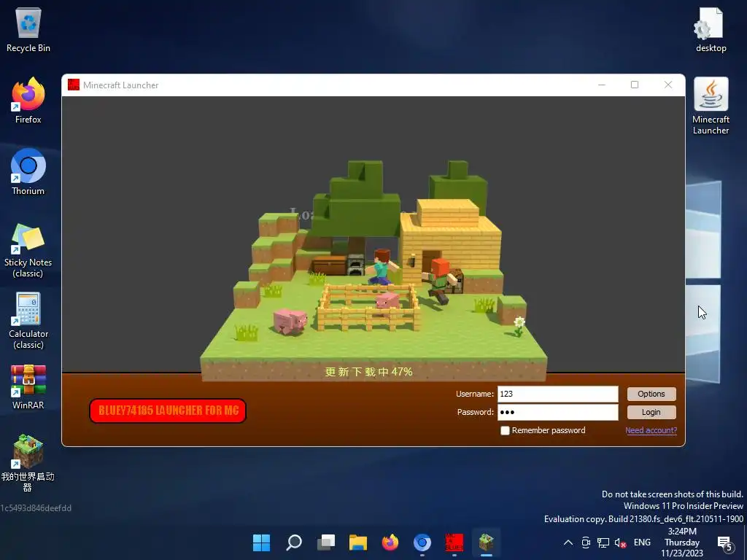Open the Thorium browser desktop shortcut
This screenshot has height=560, width=747.
28,172
